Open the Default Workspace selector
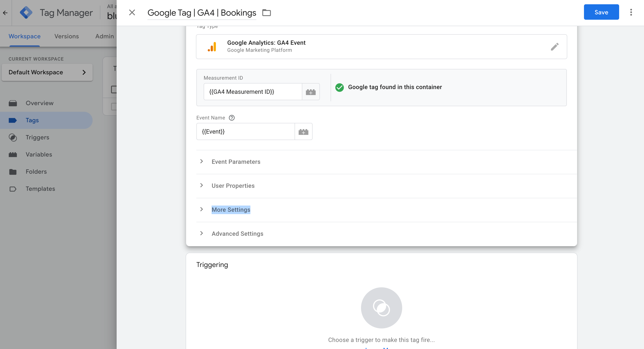Image resolution: width=644 pixels, height=349 pixels. tap(47, 72)
